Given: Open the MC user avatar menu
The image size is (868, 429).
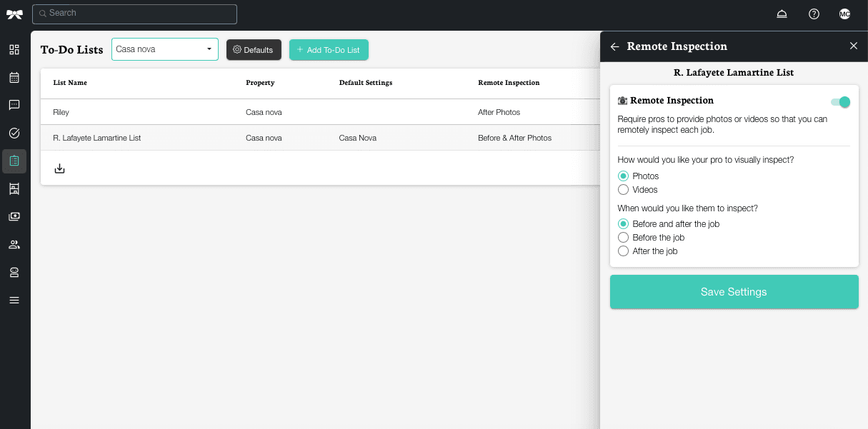Looking at the screenshot, I should click(x=844, y=14).
